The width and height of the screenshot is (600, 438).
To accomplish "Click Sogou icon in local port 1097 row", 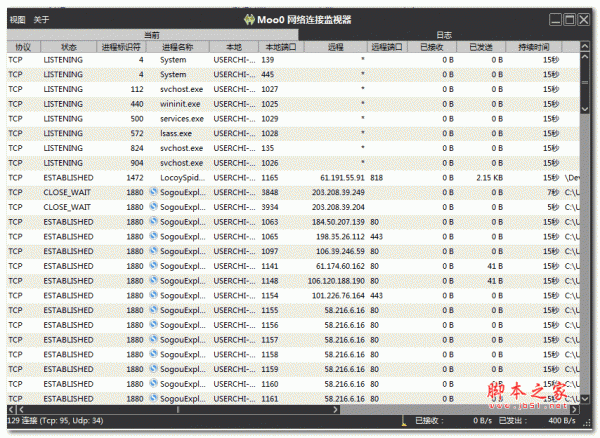I will [153, 251].
